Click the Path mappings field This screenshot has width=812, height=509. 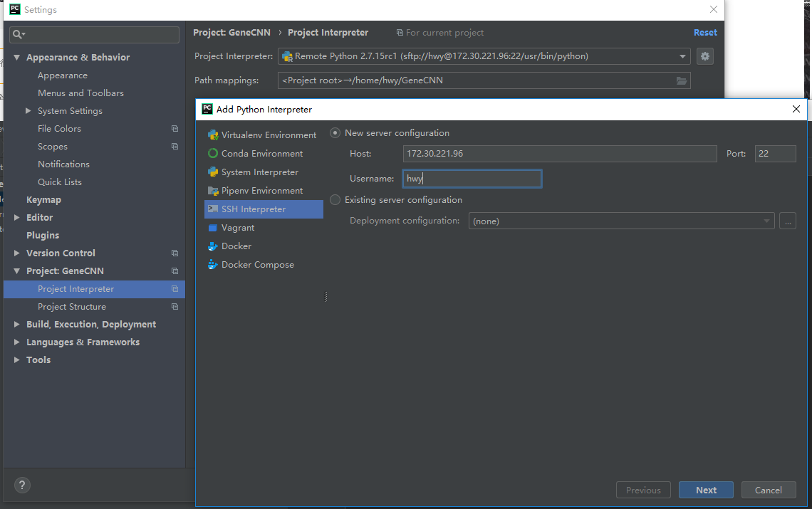(484, 80)
